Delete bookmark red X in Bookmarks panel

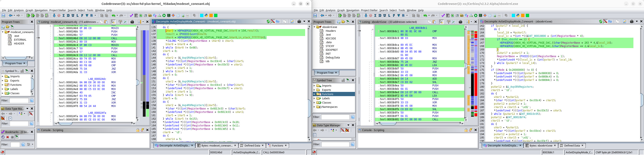7,137
